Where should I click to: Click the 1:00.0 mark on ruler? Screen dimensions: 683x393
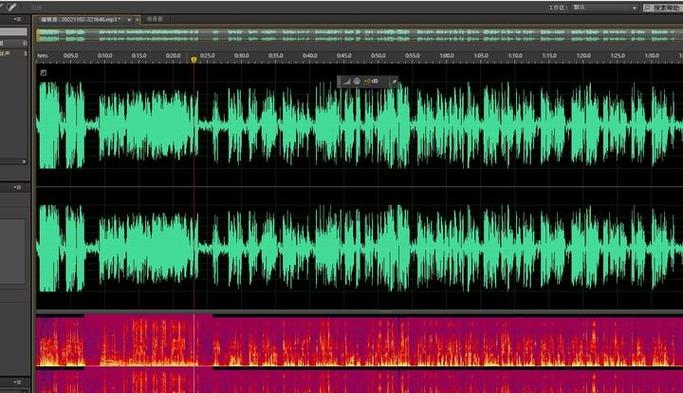(x=446, y=56)
